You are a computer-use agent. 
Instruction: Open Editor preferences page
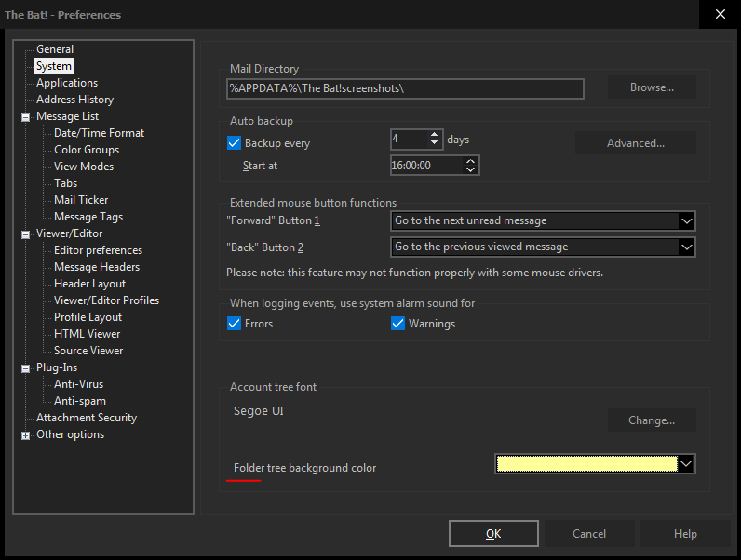tap(99, 250)
